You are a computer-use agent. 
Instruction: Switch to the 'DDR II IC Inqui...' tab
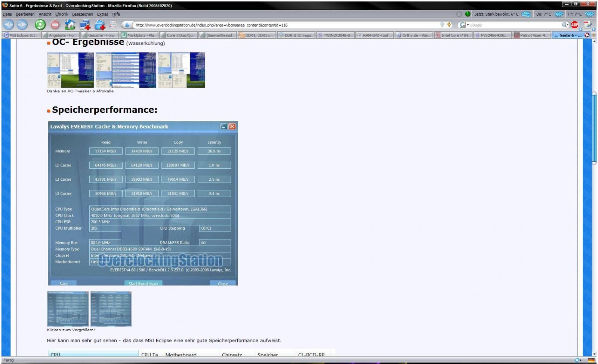(x=297, y=35)
